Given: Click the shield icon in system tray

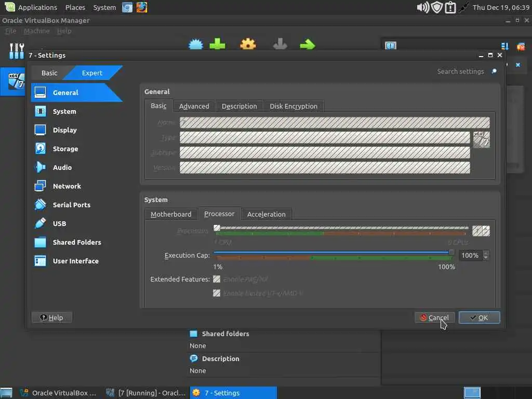Looking at the screenshot, I should [x=436, y=7].
